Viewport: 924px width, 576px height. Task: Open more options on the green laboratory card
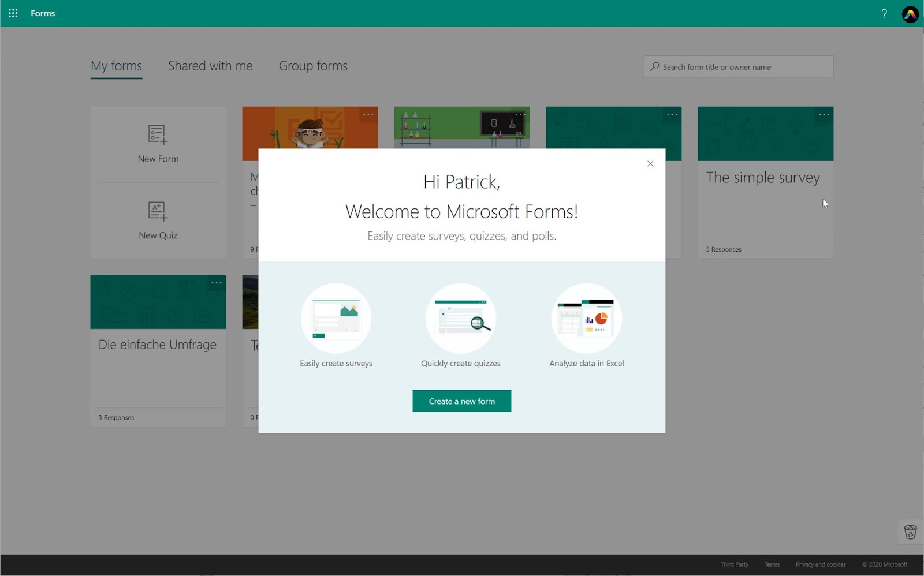(x=520, y=114)
